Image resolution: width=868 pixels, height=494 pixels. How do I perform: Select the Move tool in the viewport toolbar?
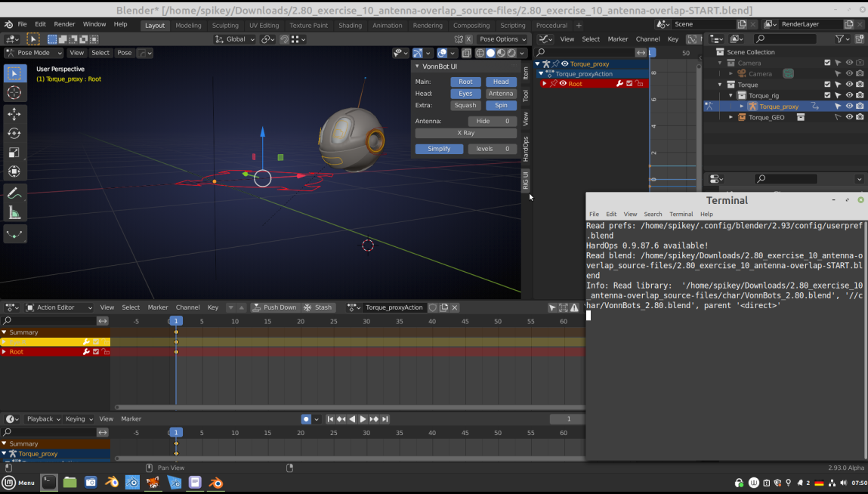14,114
